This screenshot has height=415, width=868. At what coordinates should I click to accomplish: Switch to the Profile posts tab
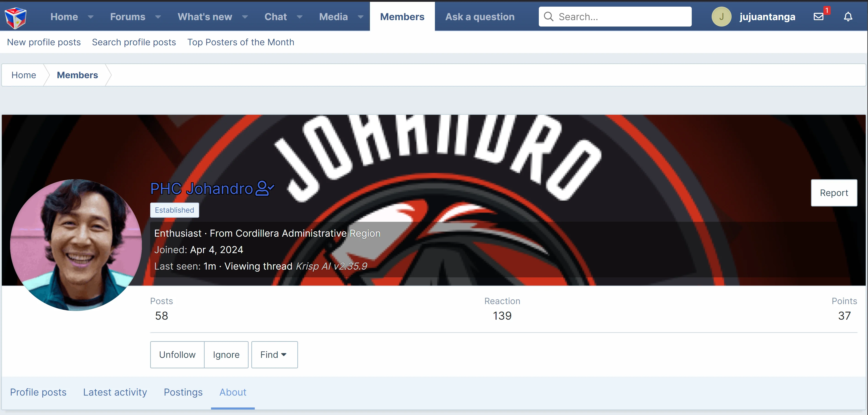click(x=38, y=392)
